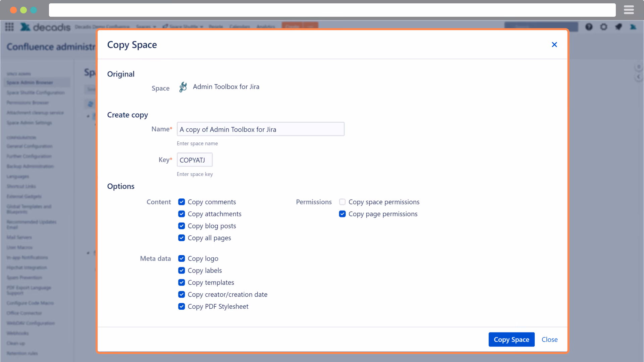The height and width of the screenshot is (362, 644).
Task: Open Space Admin Browser in the sidebar
Action: click(37, 82)
